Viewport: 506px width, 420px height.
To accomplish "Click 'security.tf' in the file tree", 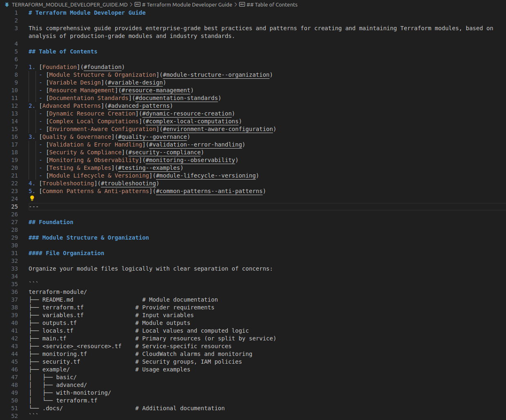I will click(61, 362).
